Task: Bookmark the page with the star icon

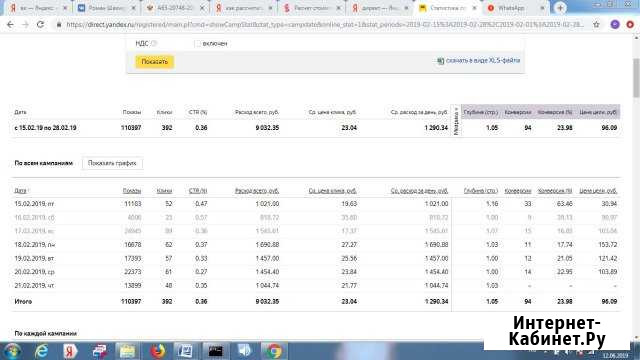Action: click(596, 24)
